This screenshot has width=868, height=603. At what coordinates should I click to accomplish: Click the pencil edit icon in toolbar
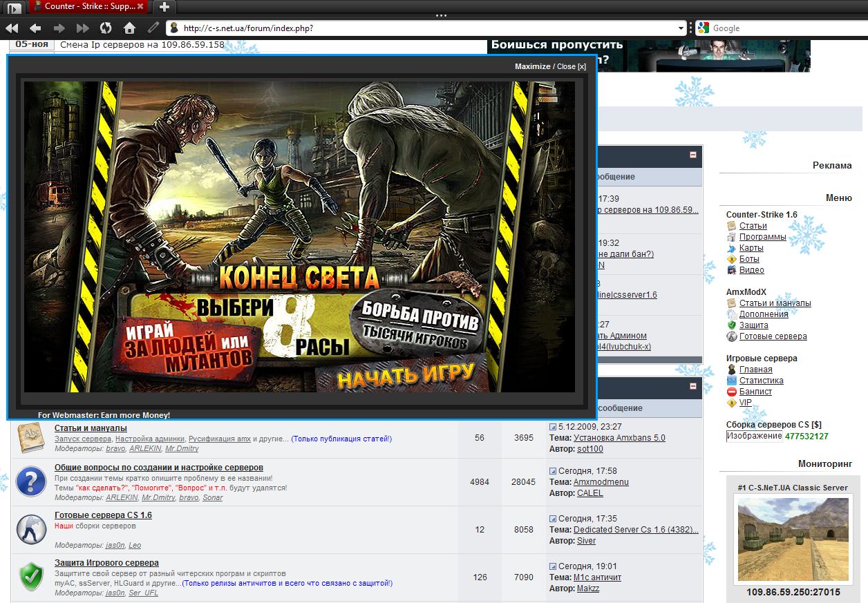pos(153,28)
